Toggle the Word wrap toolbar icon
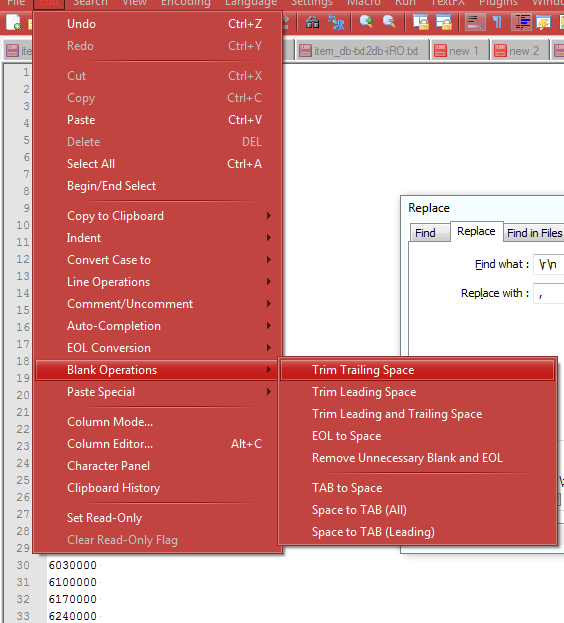Screen dimensions: 564x623 pyautogui.click(x=475, y=22)
